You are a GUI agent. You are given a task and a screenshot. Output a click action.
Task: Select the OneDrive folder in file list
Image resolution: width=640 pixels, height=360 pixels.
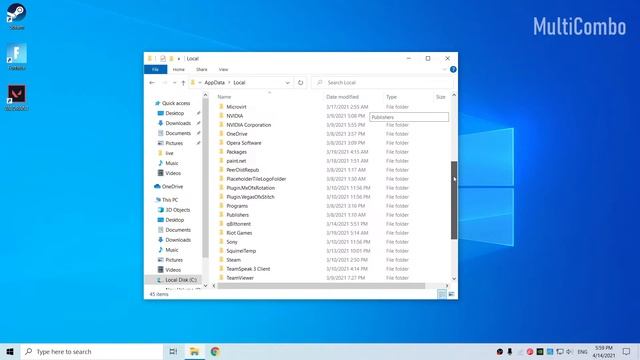tap(237, 134)
